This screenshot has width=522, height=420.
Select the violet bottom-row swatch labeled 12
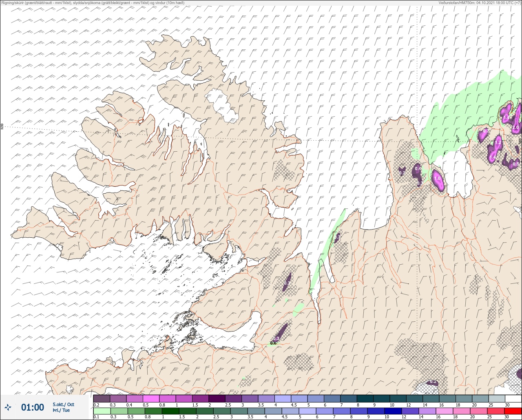click(410, 411)
